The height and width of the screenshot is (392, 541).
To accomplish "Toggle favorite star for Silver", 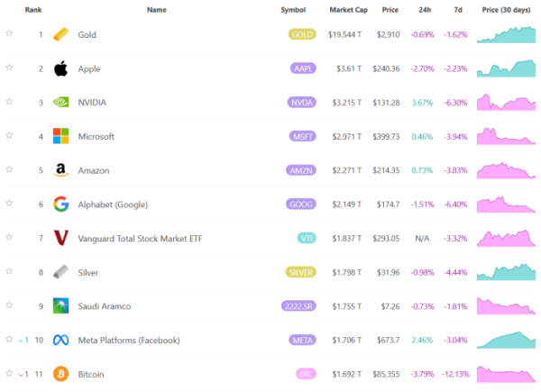I will (9, 271).
